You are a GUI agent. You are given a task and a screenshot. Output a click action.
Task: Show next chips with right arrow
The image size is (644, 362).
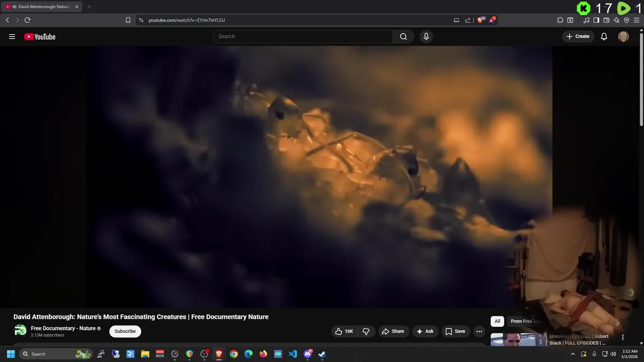coord(617,323)
